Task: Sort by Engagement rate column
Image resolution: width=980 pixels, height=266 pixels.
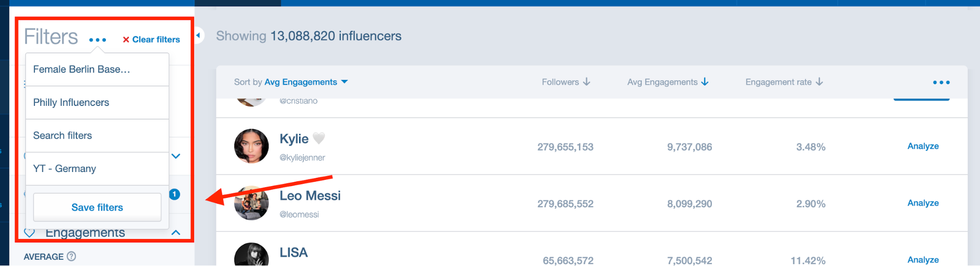Action: (784, 82)
